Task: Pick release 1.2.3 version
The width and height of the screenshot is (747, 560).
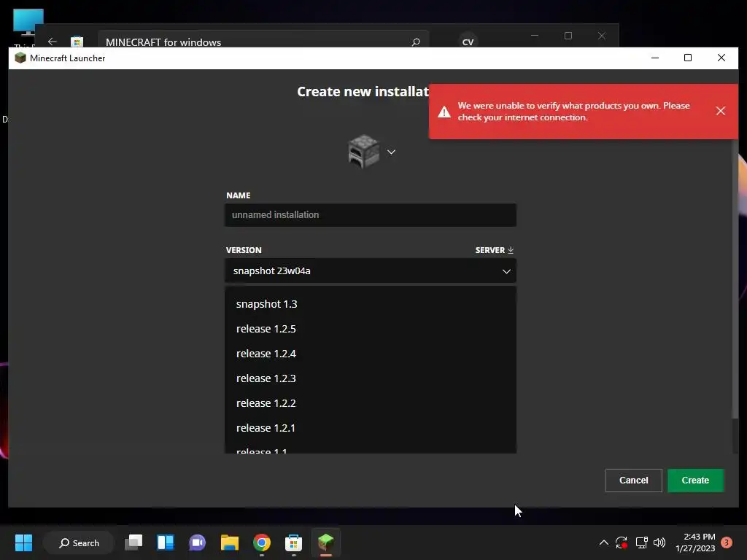Action: click(x=370, y=378)
